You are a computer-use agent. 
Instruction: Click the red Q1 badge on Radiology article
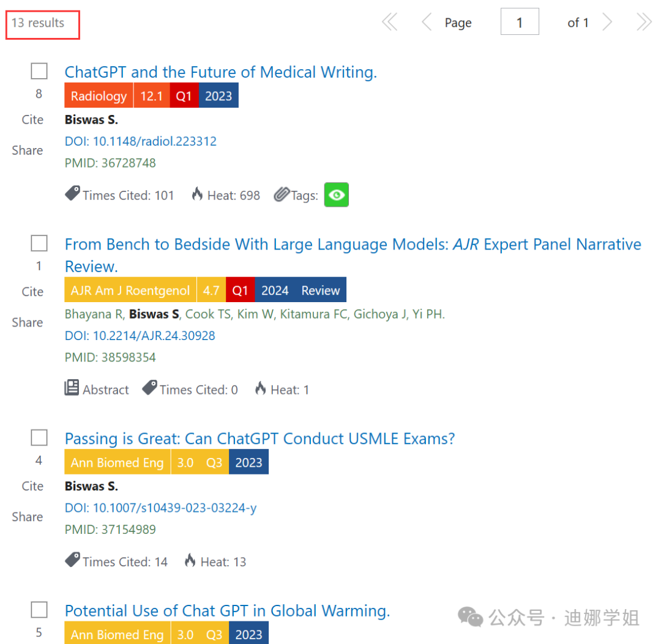pos(184,95)
